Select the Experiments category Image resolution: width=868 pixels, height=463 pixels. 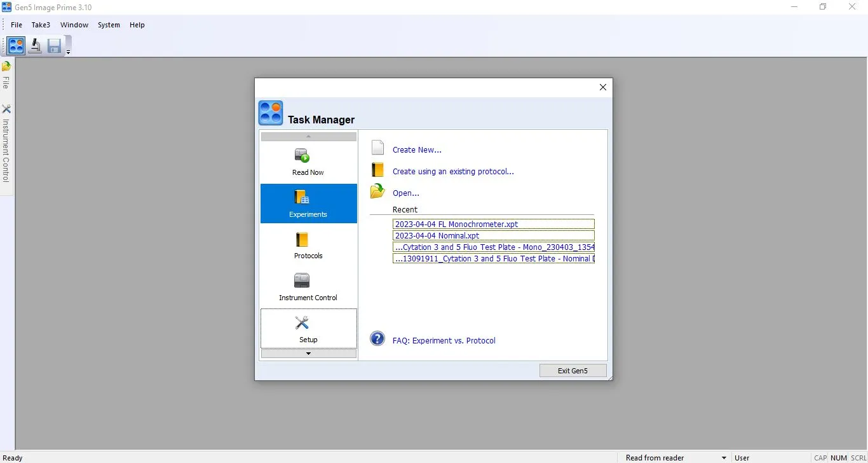click(x=308, y=204)
